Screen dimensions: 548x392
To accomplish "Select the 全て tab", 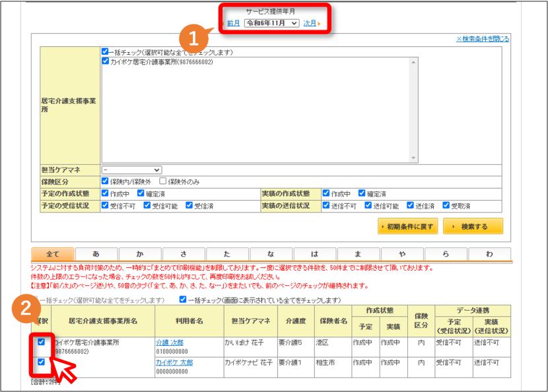I will [53, 254].
